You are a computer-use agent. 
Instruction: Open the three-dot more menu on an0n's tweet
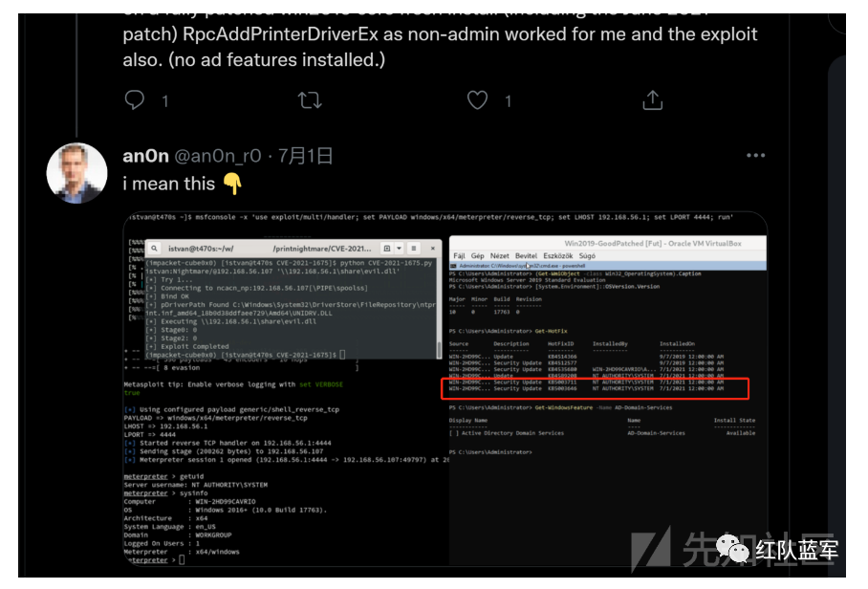coord(755,156)
